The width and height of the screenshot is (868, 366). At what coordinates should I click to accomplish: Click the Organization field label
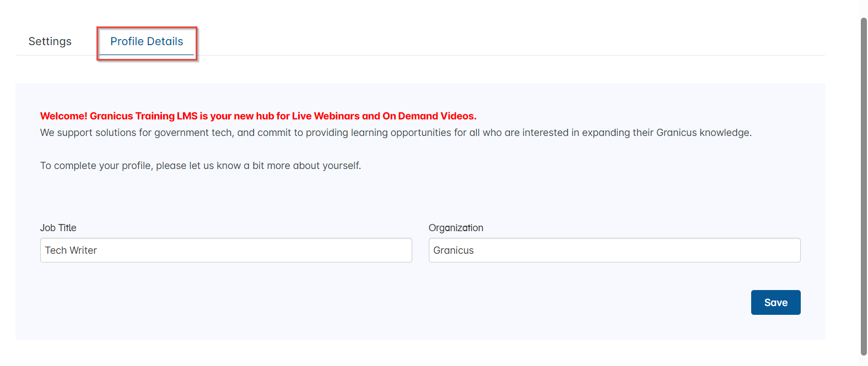point(456,228)
